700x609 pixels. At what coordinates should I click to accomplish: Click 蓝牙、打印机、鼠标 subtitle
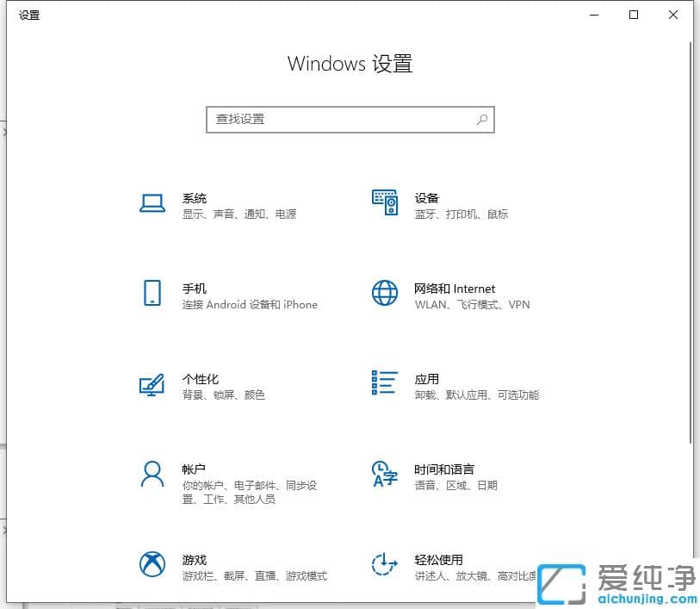tap(462, 214)
